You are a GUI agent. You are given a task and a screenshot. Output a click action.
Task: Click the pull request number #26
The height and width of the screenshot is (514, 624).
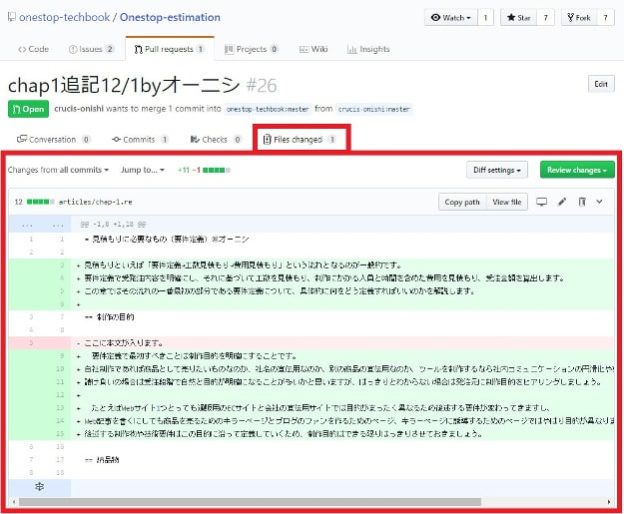coord(261,85)
